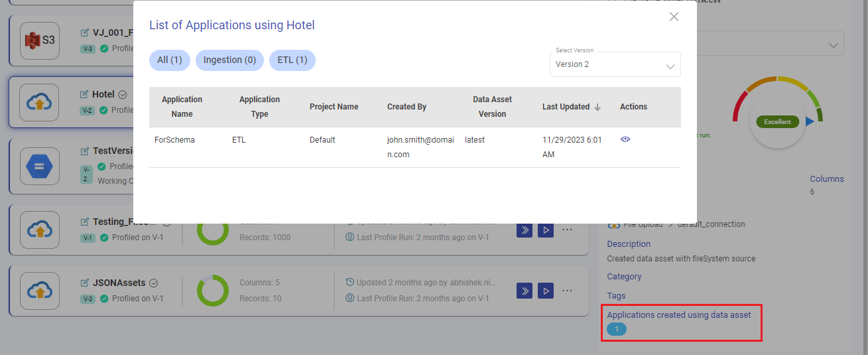Click double-arrow button for Testing_F asset

click(x=524, y=230)
